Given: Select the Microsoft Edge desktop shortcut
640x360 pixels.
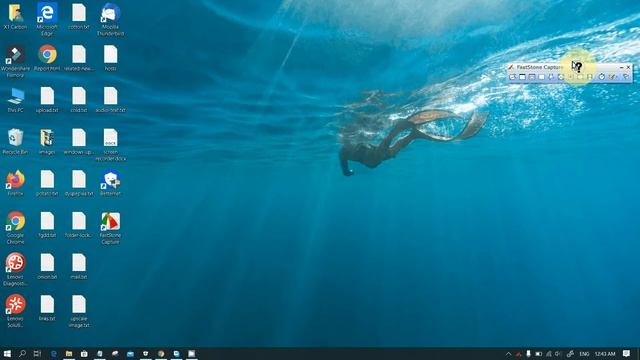Looking at the screenshot, I should coord(47,20).
